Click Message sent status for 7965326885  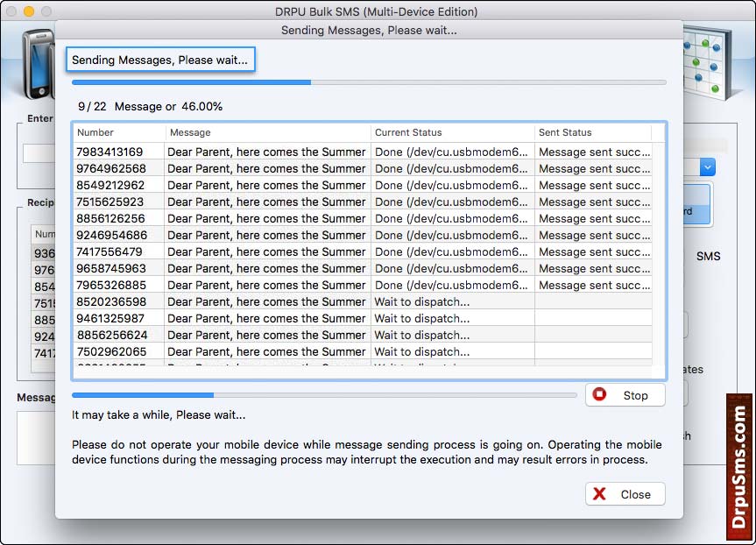[x=594, y=285]
